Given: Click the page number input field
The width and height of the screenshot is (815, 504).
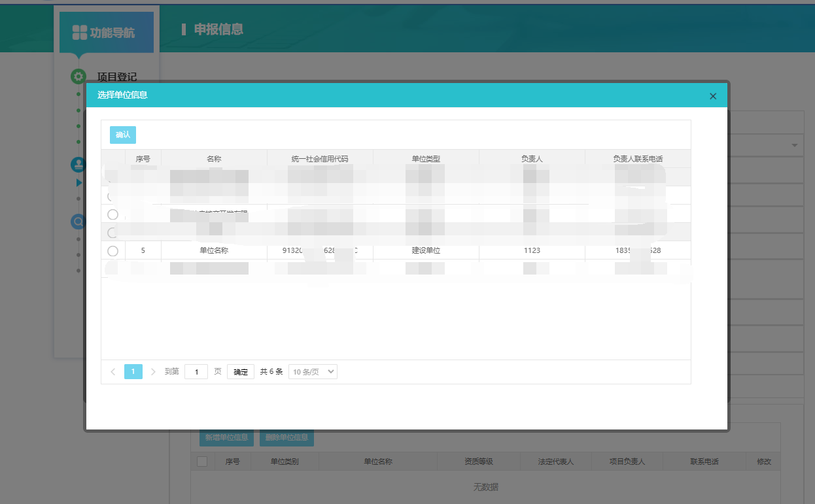Looking at the screenshot, I should coord(196,372).
